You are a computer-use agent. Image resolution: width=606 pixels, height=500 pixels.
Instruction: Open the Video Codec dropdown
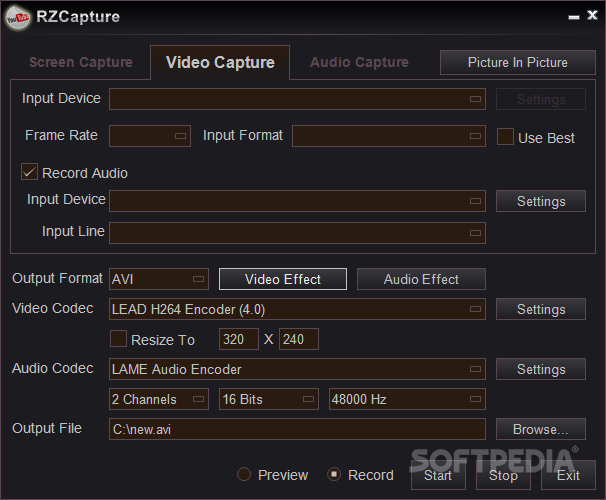click(x=297, y=309)
